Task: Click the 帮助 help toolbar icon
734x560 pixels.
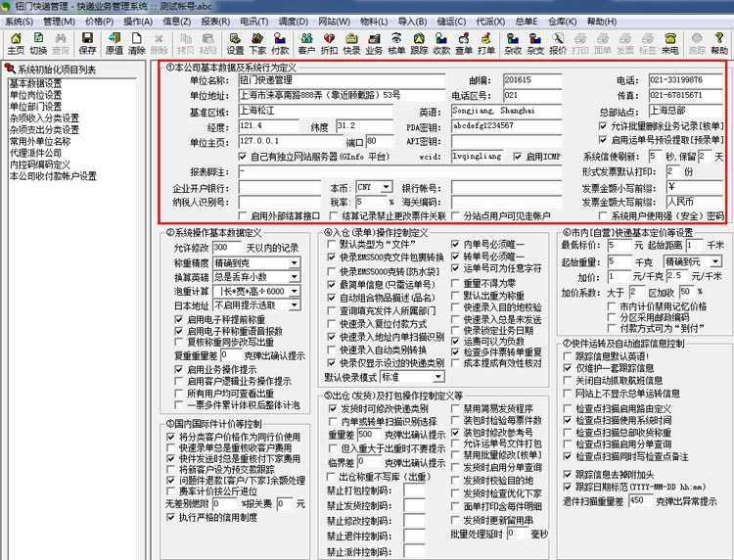Action: [719, 43]
